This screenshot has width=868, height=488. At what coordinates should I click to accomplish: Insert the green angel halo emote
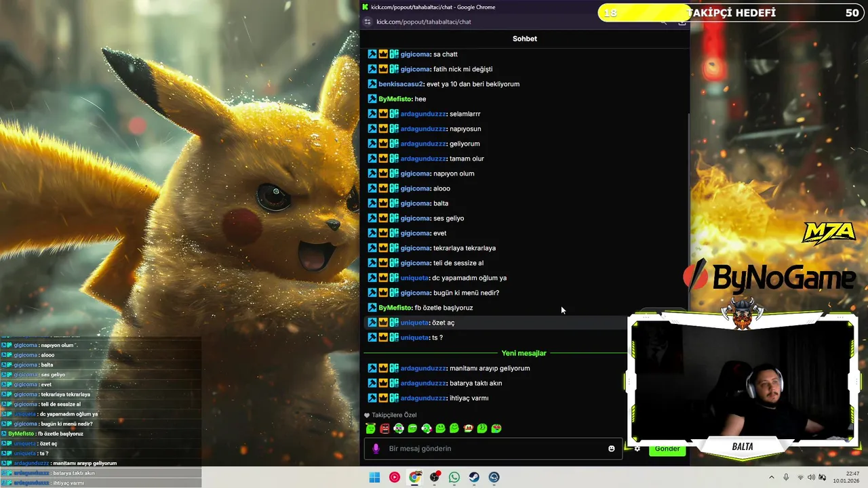click(x=370, y=428)
